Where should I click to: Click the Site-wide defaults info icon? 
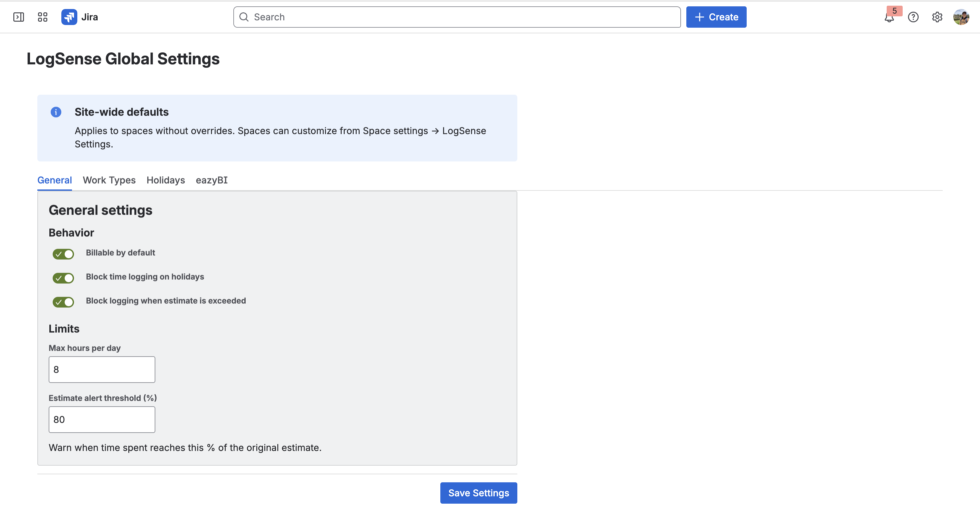click(56, 112)
